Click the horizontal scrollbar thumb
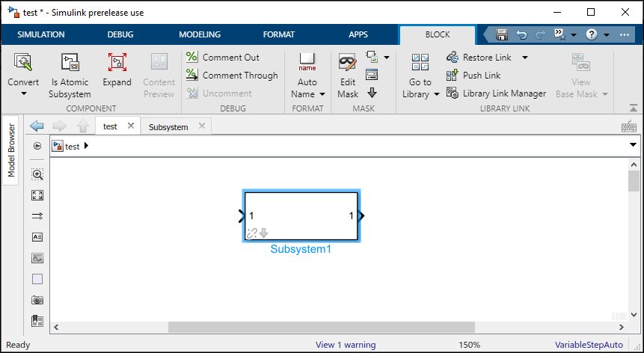This screenshot has height=353, width=644. click(322, 327)
